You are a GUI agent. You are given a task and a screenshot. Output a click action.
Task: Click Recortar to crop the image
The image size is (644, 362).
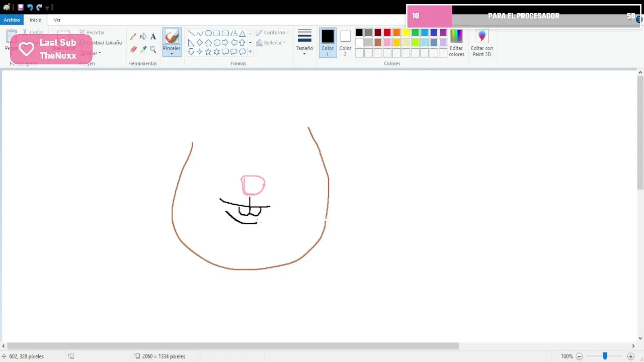(x=92, y=33)
